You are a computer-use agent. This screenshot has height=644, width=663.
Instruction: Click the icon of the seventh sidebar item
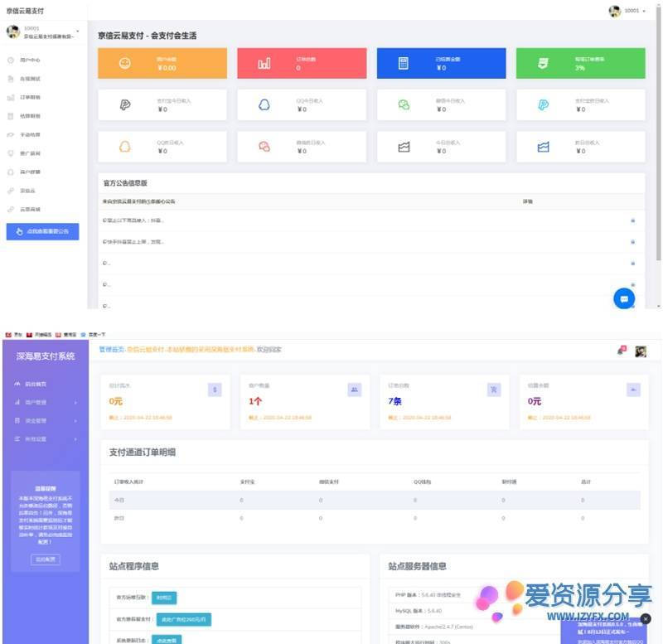point(11,172)
